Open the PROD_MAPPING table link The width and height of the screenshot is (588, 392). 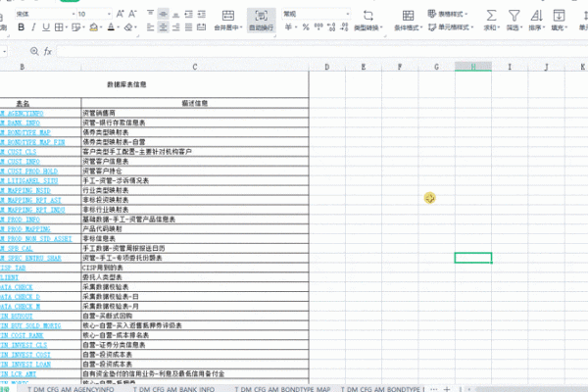point(25,228)
